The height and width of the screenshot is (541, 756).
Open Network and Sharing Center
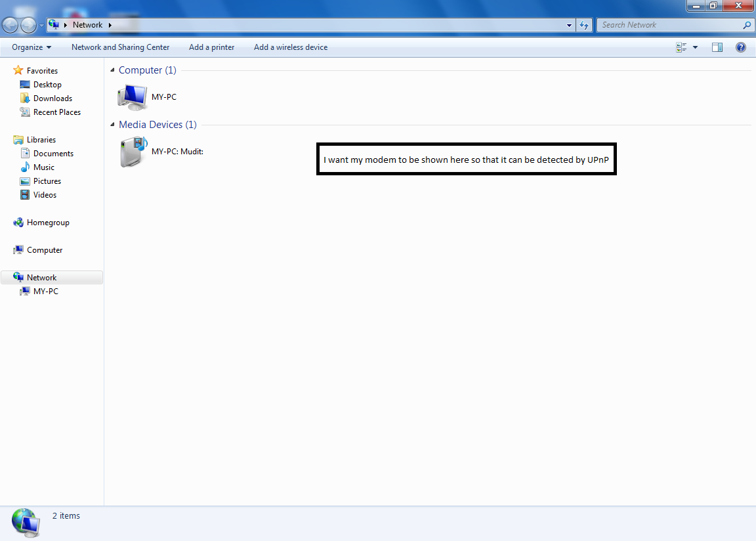click(120, 47)
